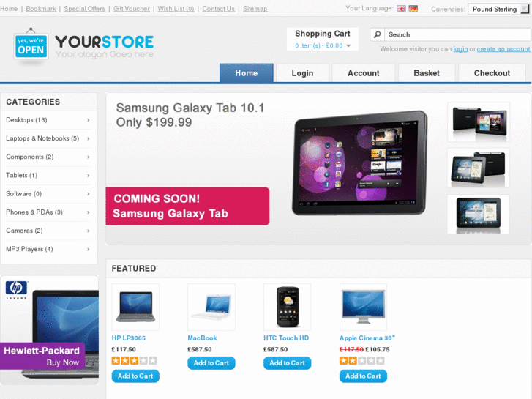The height and width of the screenshot is (399, 532).
Task: Click the Apple Cinema 30" star rating
Action: [x=361, y=361]
